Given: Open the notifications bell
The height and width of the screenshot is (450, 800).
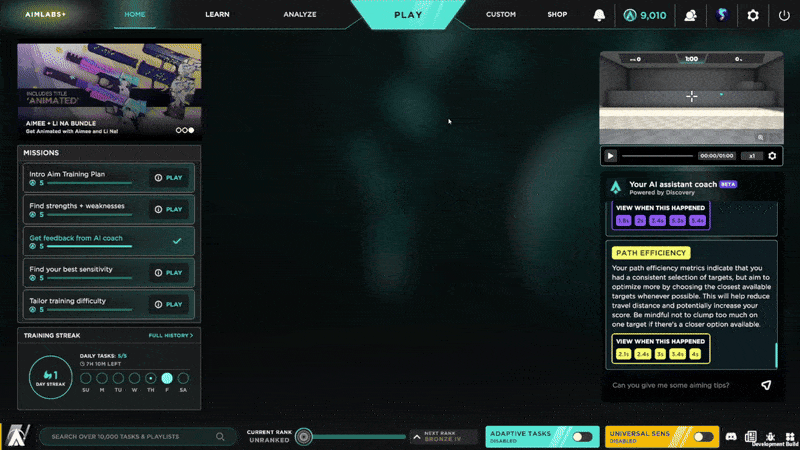Looking at the screenshot, I should (x=599, y=15).
